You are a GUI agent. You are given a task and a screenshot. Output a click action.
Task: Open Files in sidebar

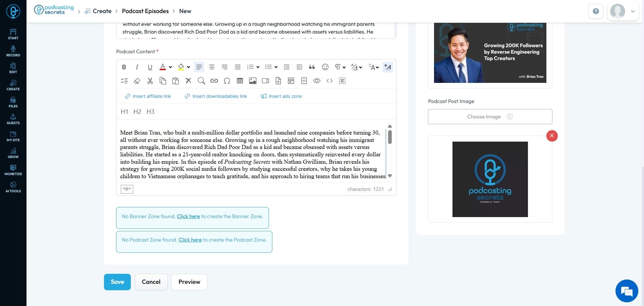pyautogui.click(x=13, y=102)
